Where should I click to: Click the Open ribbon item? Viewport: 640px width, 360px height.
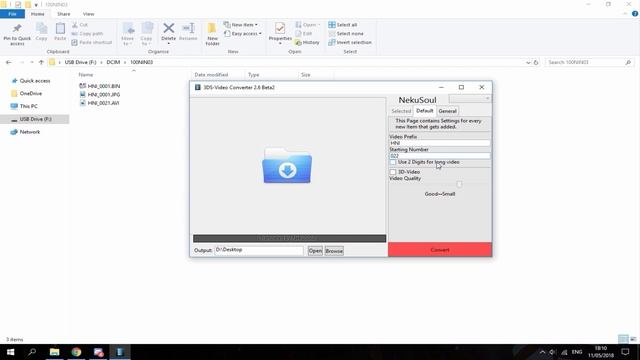pos(307,25)
